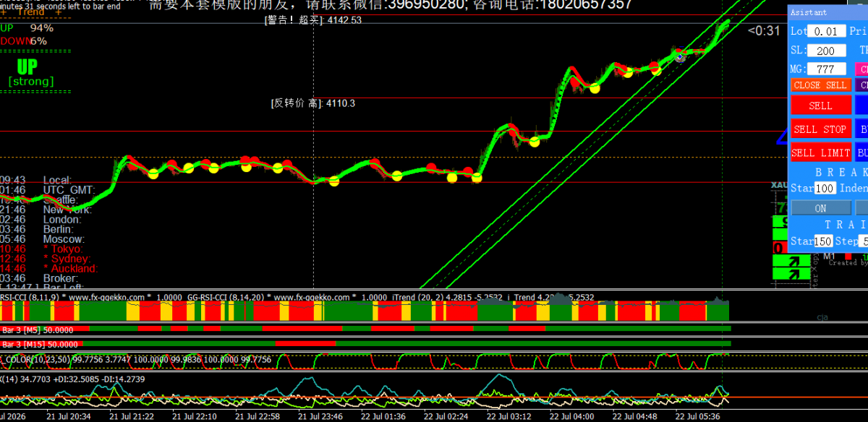This screenshot has height=422, width=868.
Task: Click the Broker clock row
Action: [x=39, y=278]
